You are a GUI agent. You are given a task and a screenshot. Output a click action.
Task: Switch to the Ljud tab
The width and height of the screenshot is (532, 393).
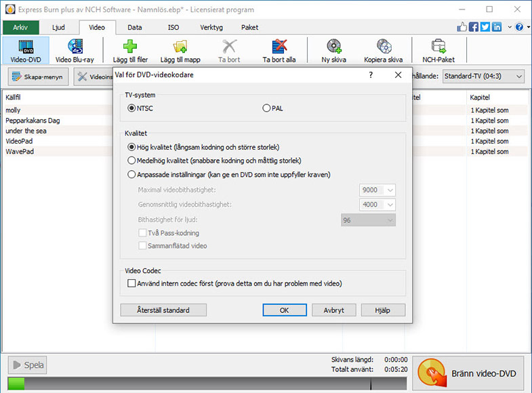tap(58, 28)
